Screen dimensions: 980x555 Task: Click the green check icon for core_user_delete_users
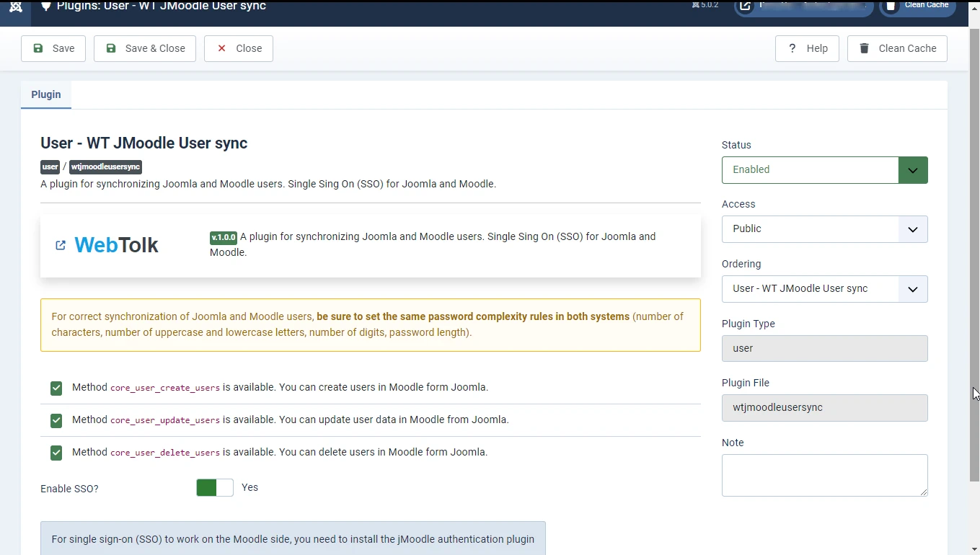pos(56,453)
